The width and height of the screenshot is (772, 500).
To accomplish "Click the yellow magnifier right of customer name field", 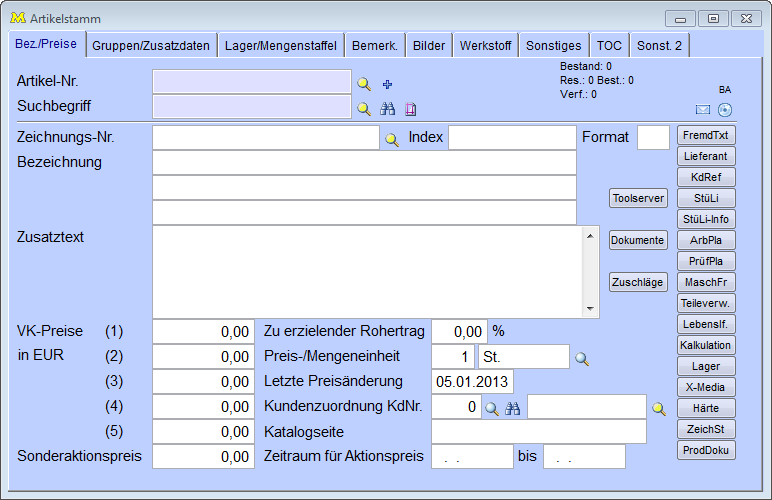I will click(x=659, y=408).
